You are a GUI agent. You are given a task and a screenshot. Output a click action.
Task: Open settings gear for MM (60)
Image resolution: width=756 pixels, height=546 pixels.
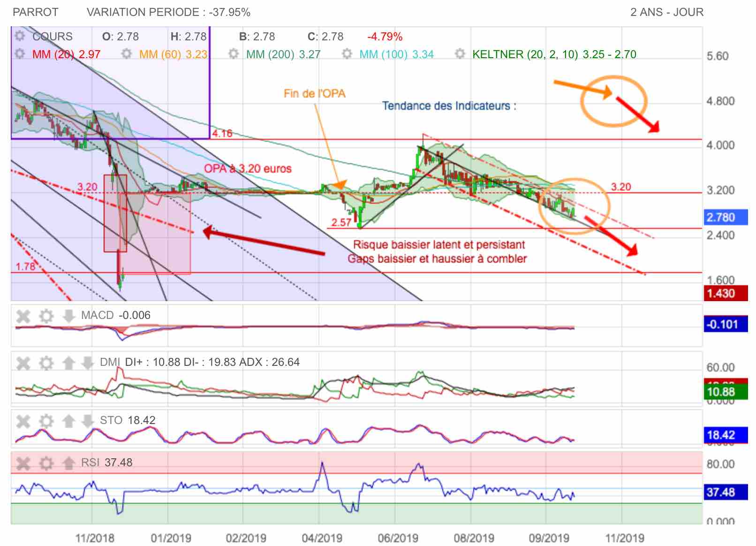tap(127, 54)
